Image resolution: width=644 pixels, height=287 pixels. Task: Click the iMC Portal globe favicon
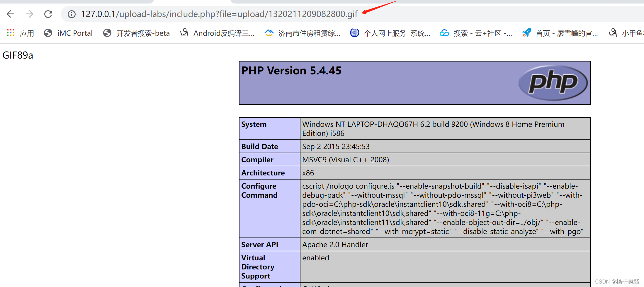coord(48,33)
